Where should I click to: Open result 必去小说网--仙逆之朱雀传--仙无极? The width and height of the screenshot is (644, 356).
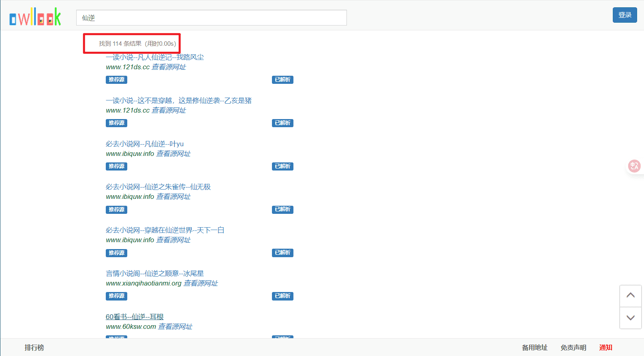tap(158, 187)
